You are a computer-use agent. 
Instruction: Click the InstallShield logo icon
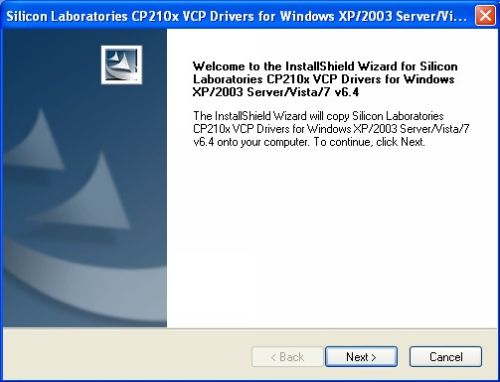(122, 65)
